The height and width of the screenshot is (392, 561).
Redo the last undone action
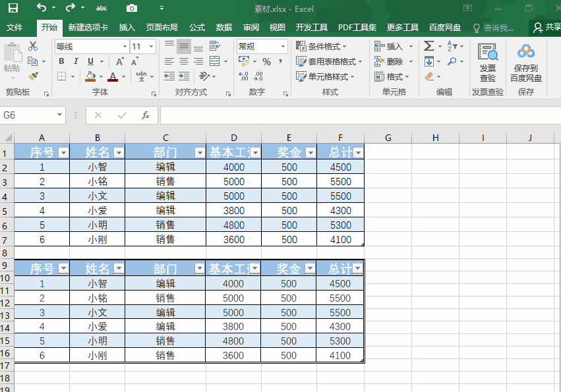pyautogui.click(x=71, y=7)
